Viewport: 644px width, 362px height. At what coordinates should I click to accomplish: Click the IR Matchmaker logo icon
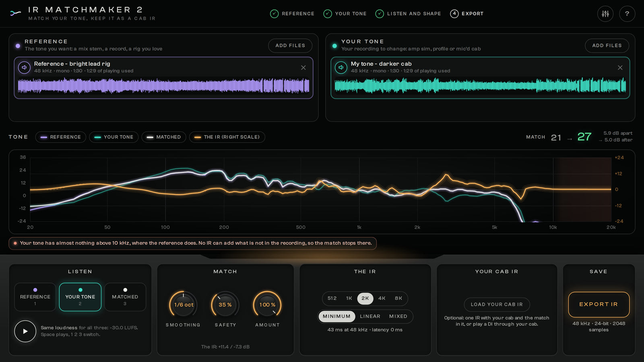[15, 13]
